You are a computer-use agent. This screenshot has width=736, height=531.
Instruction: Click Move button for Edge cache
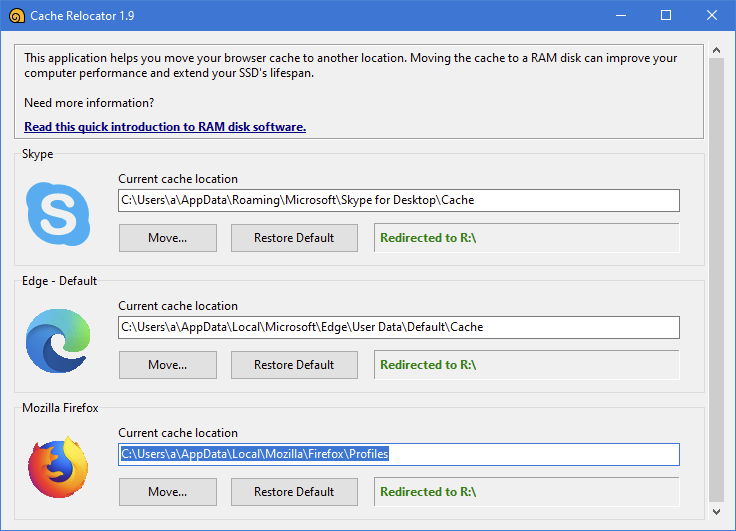[168, 365]
